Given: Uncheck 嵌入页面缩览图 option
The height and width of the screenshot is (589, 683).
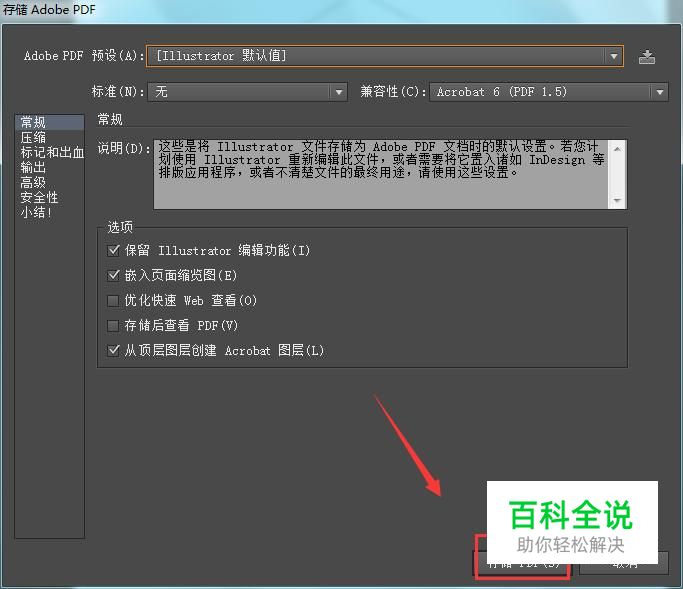Looking at the screenshot, I should 113,275.
